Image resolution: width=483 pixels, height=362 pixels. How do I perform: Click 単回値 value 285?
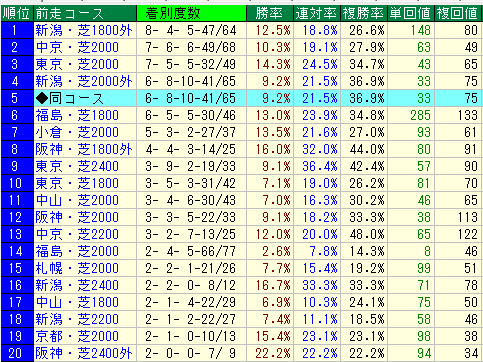[x=421, y=116]
